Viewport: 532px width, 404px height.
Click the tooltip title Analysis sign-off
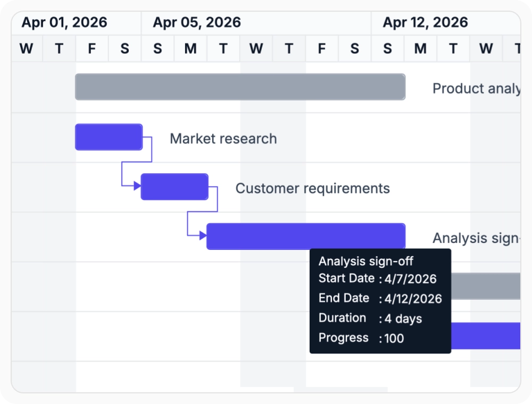pos(366,262)
